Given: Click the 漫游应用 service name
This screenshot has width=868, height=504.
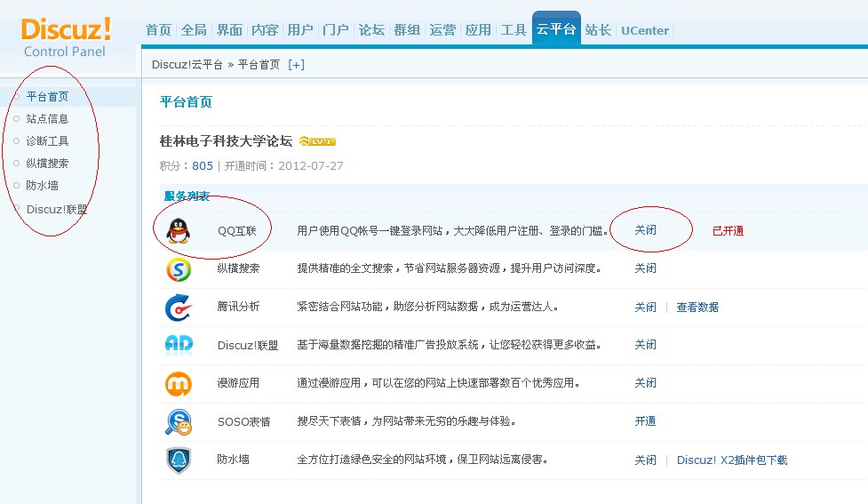Looking at the screenshot, I should 238,383.
